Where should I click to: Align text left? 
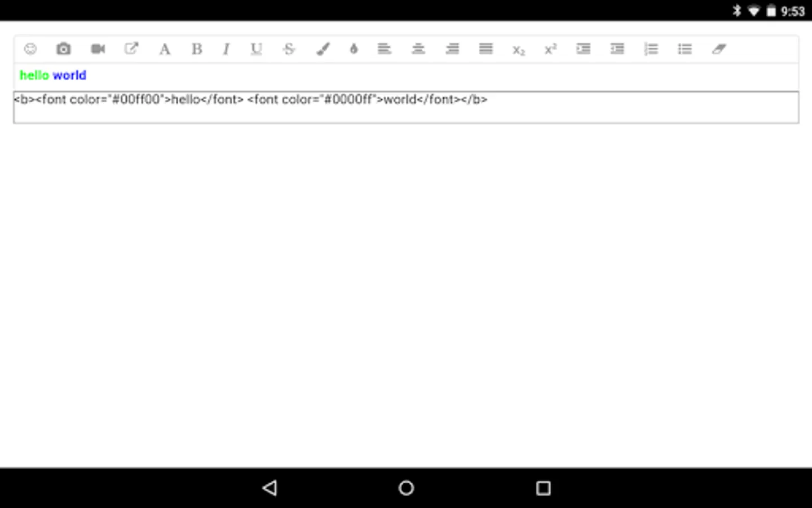coord(385,49)
